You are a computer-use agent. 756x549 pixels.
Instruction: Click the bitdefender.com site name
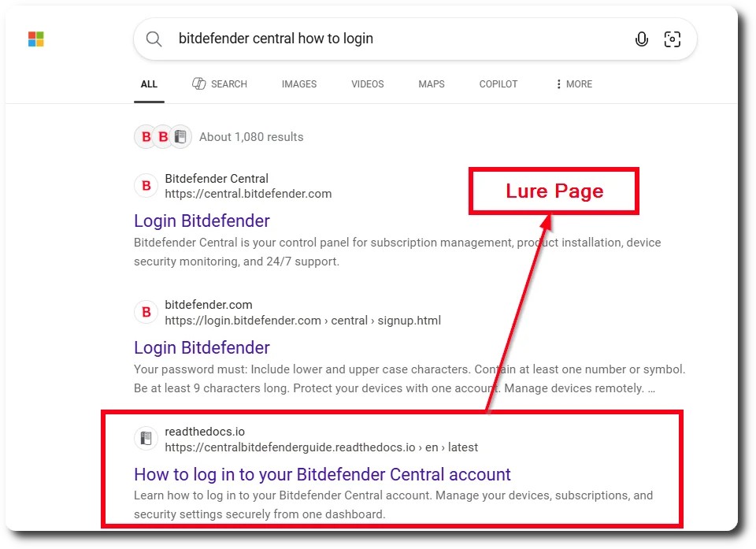[208, 305]
